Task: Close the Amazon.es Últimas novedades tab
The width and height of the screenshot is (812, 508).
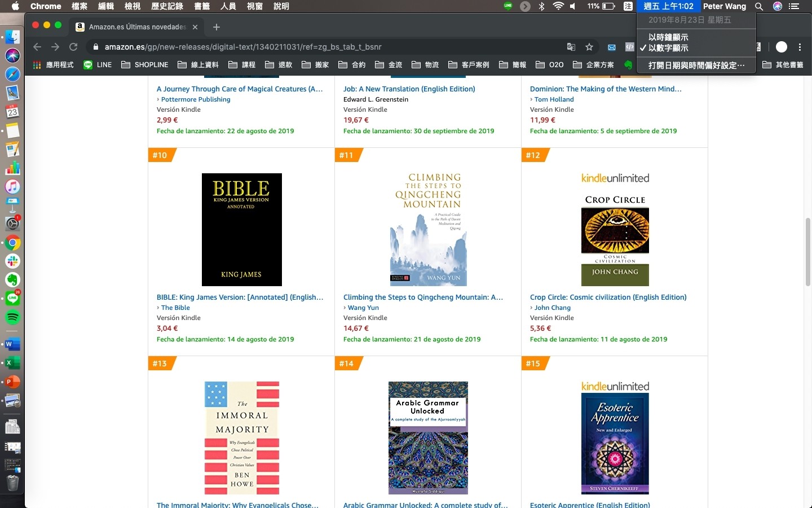Action: coord(195,27)
